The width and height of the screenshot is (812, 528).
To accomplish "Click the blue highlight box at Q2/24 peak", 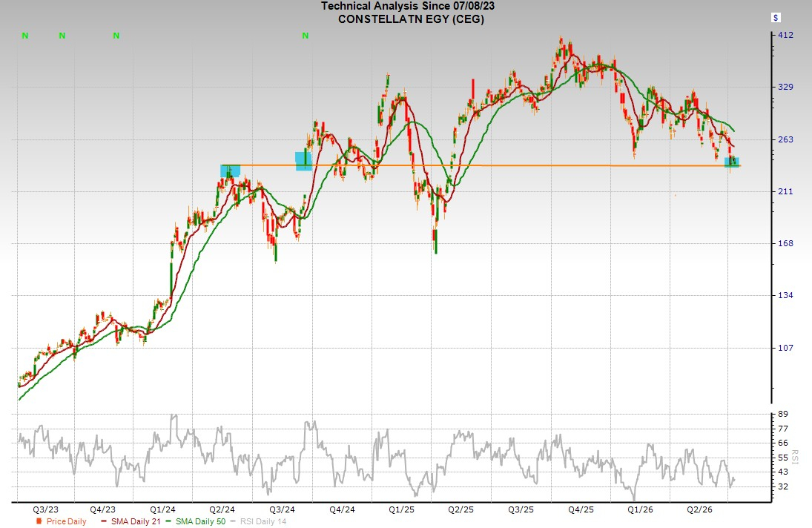I will click(230, 171).
